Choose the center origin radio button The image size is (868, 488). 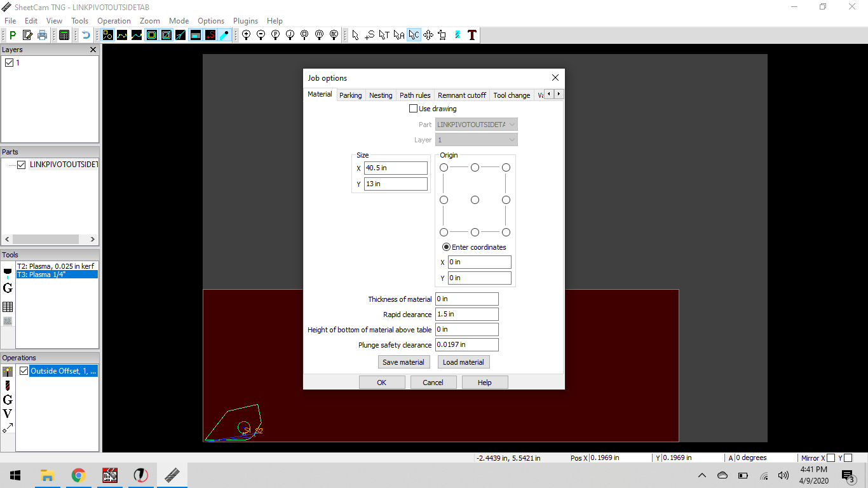pyautogui.click(x=475, y=200)
